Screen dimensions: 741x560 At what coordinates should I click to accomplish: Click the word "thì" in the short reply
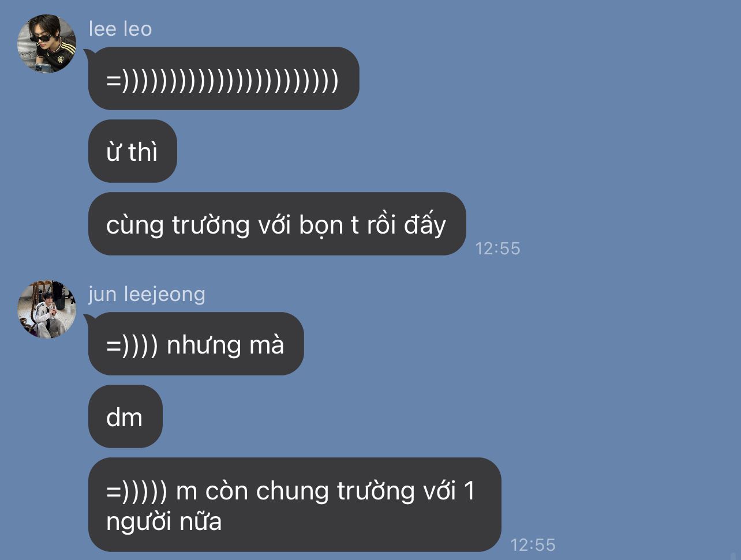(x=143, y=152)
